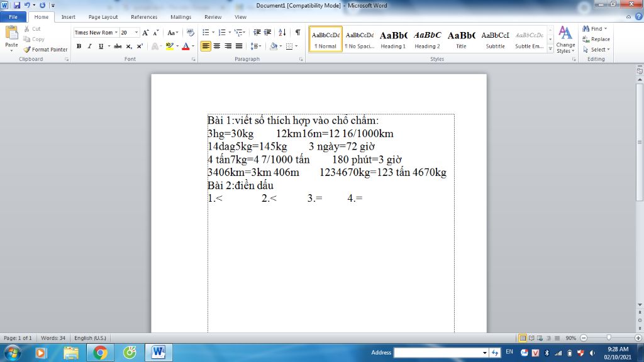The width and height of the screenshot is (644, 362).
Task: Increase paragraph indent
Action: pyautogui.click(x=268, y=33)
